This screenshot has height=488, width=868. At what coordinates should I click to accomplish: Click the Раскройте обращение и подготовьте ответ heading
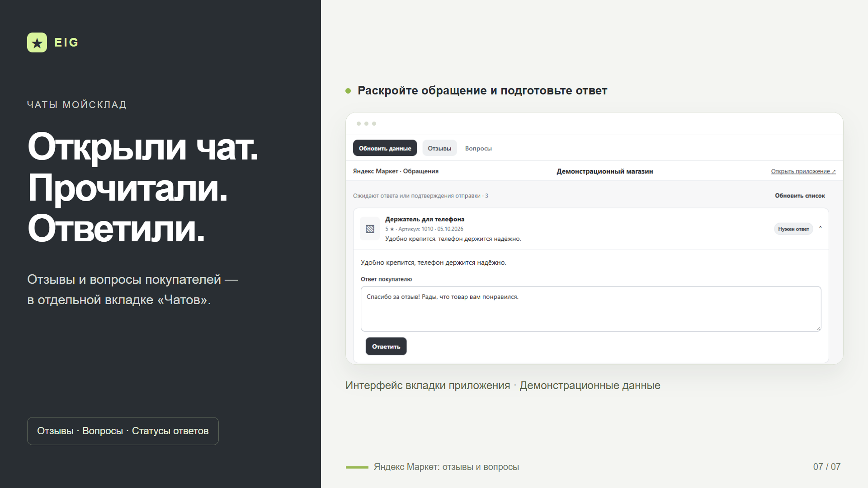tap(482, 90)
